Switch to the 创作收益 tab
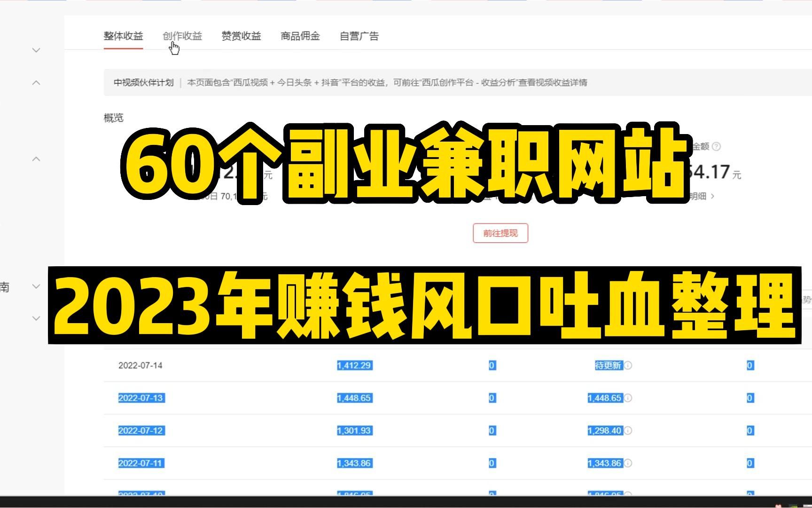Image resolution: width=812 pixels, height=508 pixels. point(182,36)
